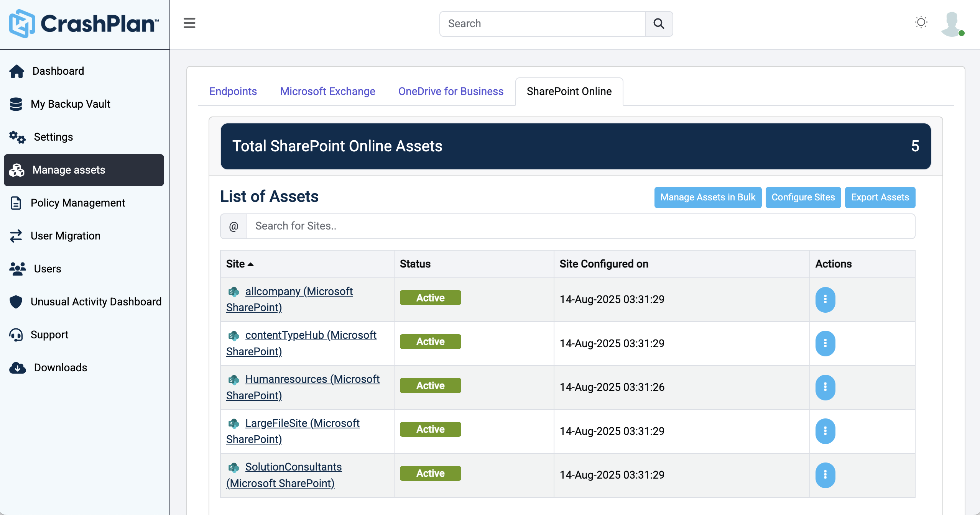This screenshot has width=980, height=515.
Task: Click Manage Assets in Bulk button
Action: (x=707, y=197)
